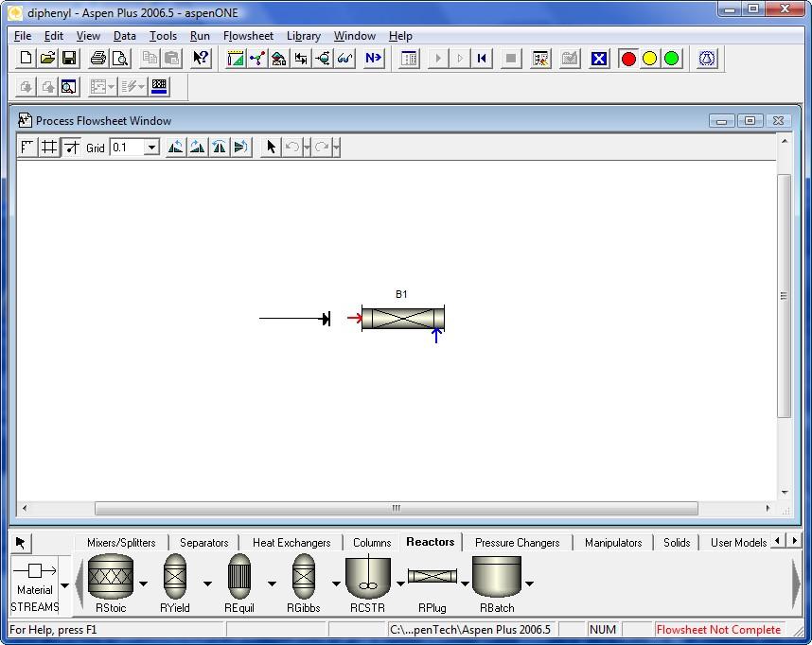Click the blue X toolbar icon
This screenshot has height=645, width=812.
[599, 58]
